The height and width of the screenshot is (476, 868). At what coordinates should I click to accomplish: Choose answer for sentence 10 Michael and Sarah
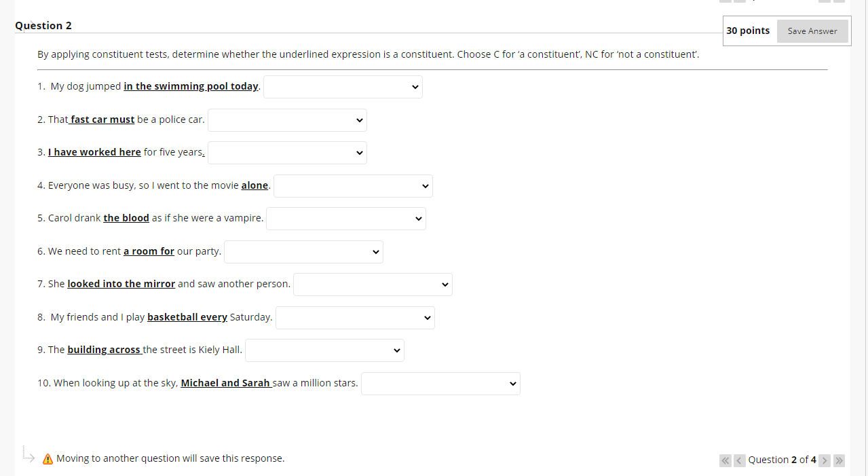coord(440,384)
